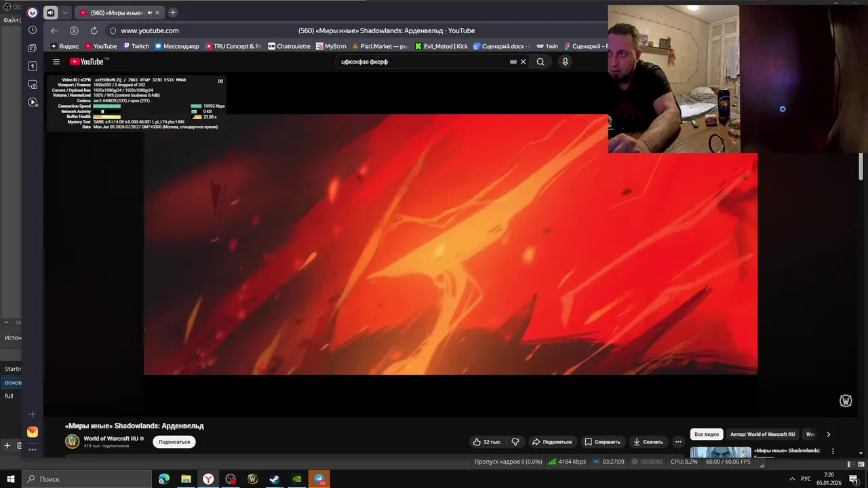868x488 pixels.
Task: Clear the YouTube search field with X
Action: point(523,62)
